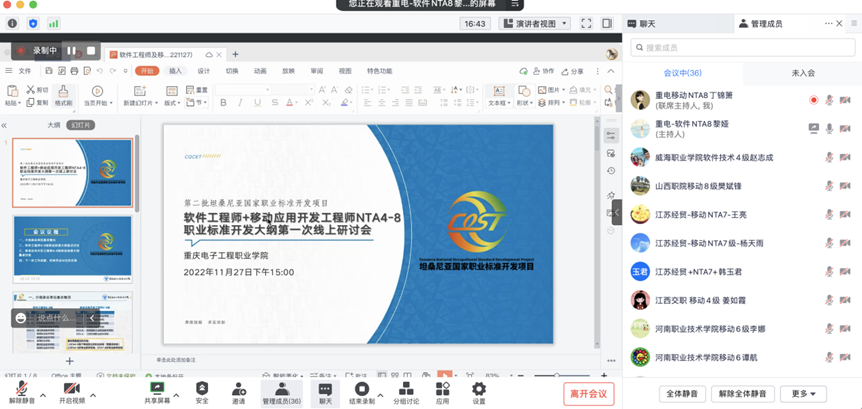Click the 搜索成员 search field
The image size is (862, 409).
point(742,48)
